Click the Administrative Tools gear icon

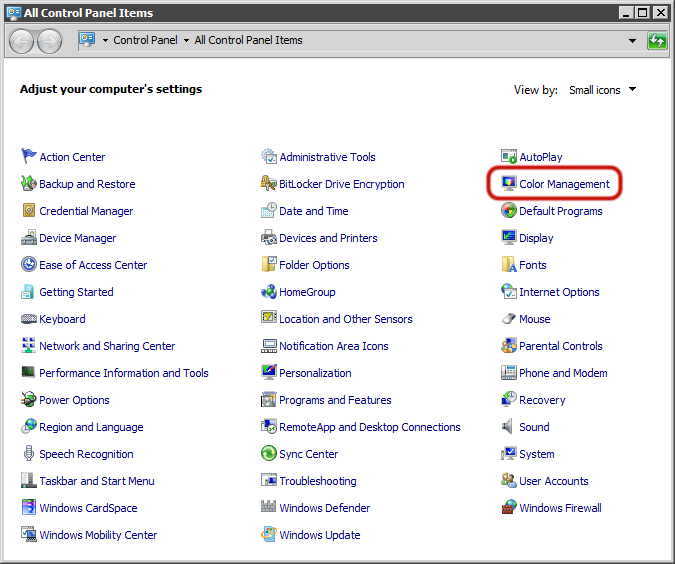[269, 156]
